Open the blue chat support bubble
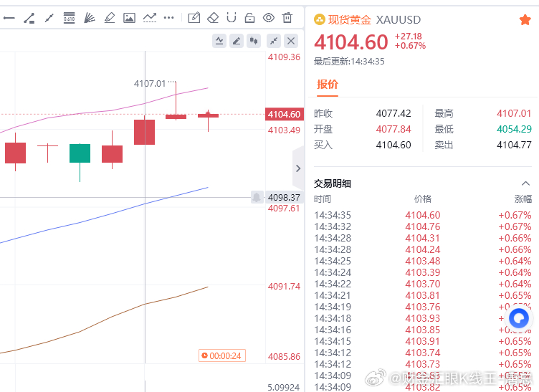This screenshot has height=392, width=539. coord(519,318)
